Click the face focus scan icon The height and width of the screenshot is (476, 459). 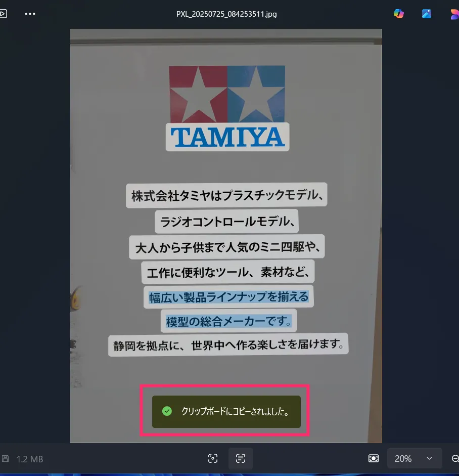213,458
